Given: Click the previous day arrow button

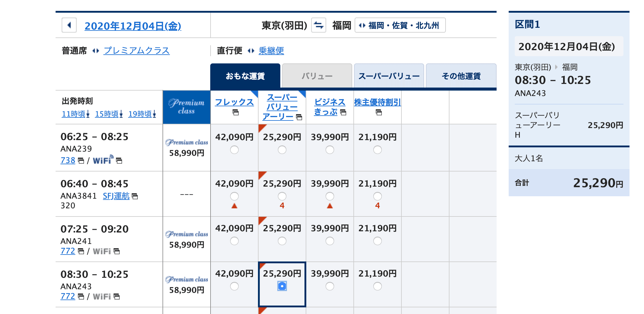Looking at the screenshot, I should point(69,25).
